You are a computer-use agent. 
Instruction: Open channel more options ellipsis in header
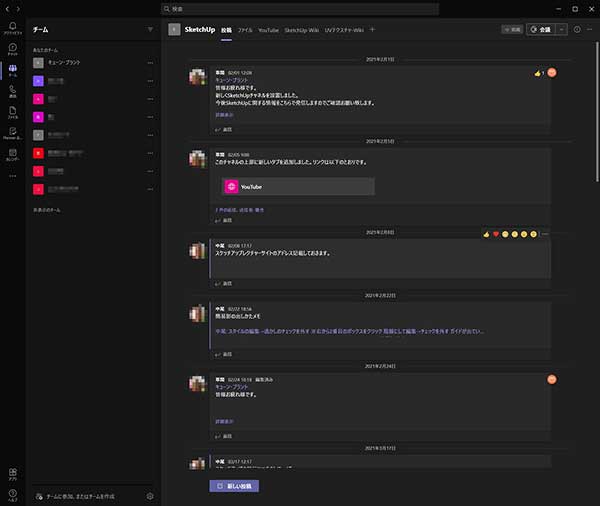tap(589, 29)
